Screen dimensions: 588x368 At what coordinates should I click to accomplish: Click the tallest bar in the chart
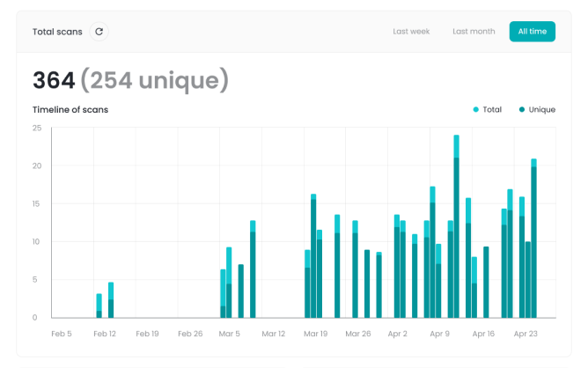click(x=457, y=229)
